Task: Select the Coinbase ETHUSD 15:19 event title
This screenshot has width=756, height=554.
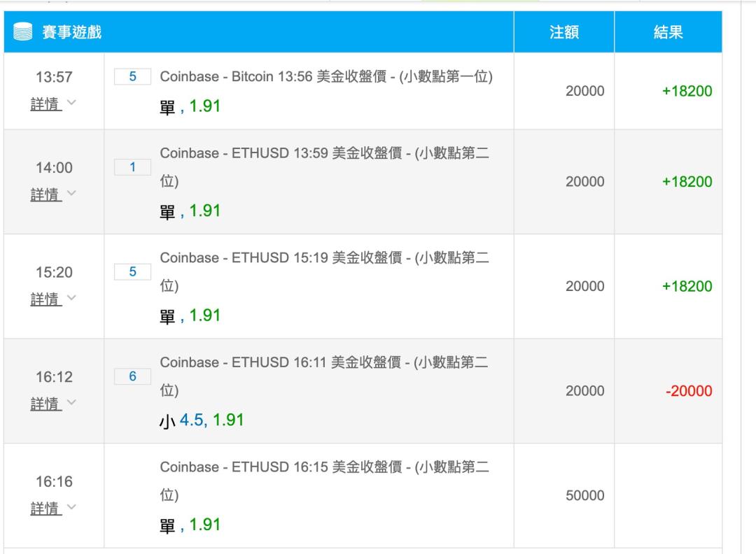Action: click(325, 271)
